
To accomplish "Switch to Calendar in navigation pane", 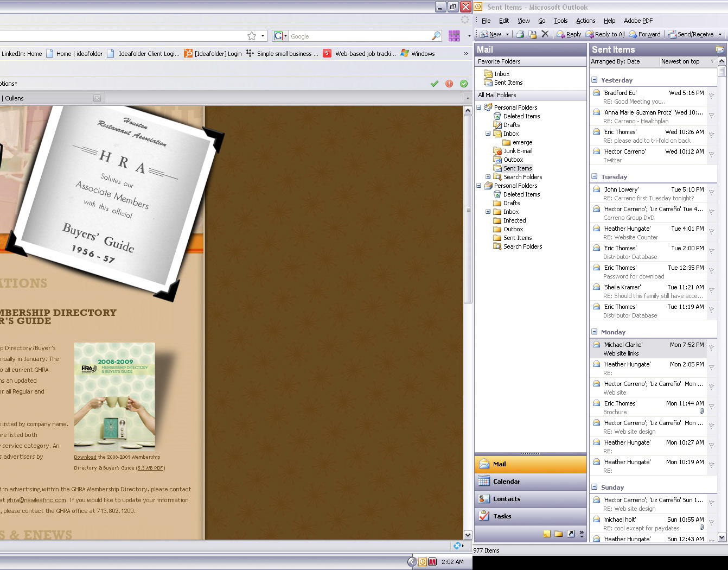I will 531,482.
